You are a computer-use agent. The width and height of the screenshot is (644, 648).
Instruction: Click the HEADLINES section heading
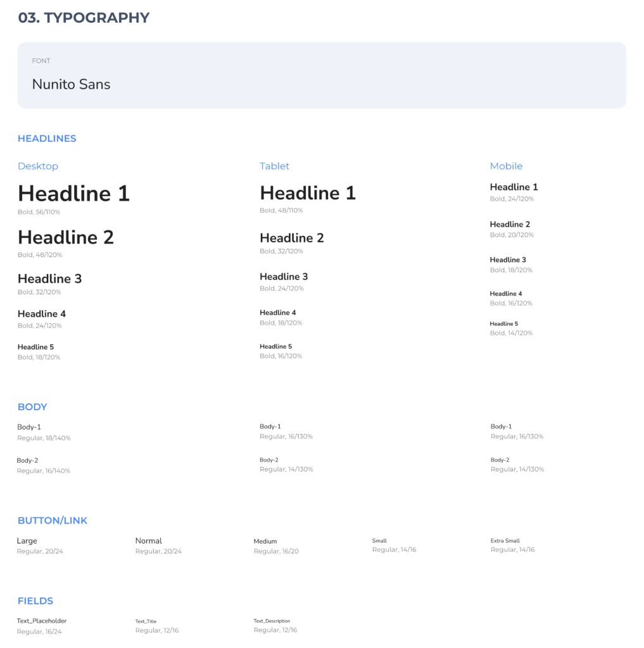(x=47, y=139)
